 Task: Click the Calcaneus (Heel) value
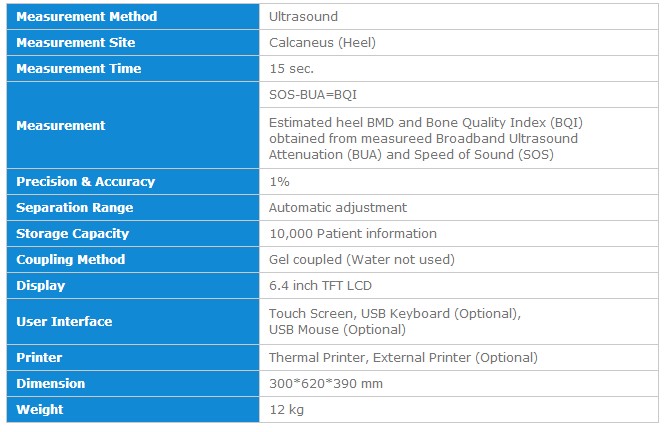[322, 43]
